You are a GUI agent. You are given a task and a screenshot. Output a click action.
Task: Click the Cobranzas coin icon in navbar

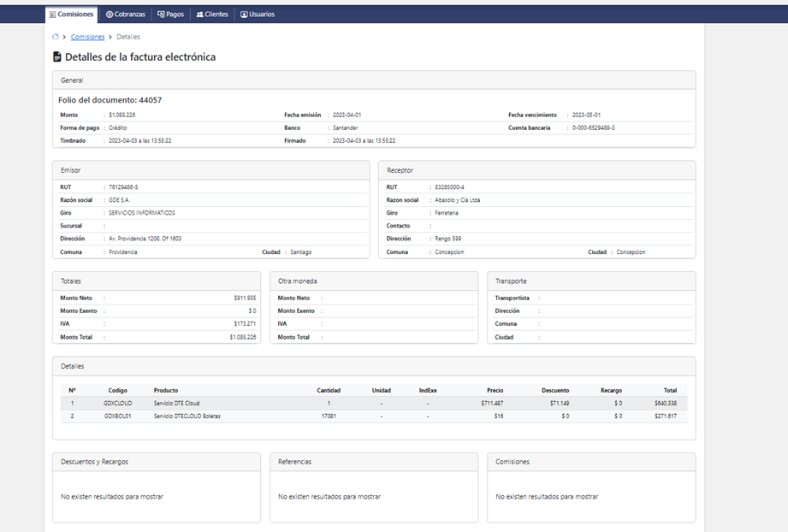(x=110, y=15)
